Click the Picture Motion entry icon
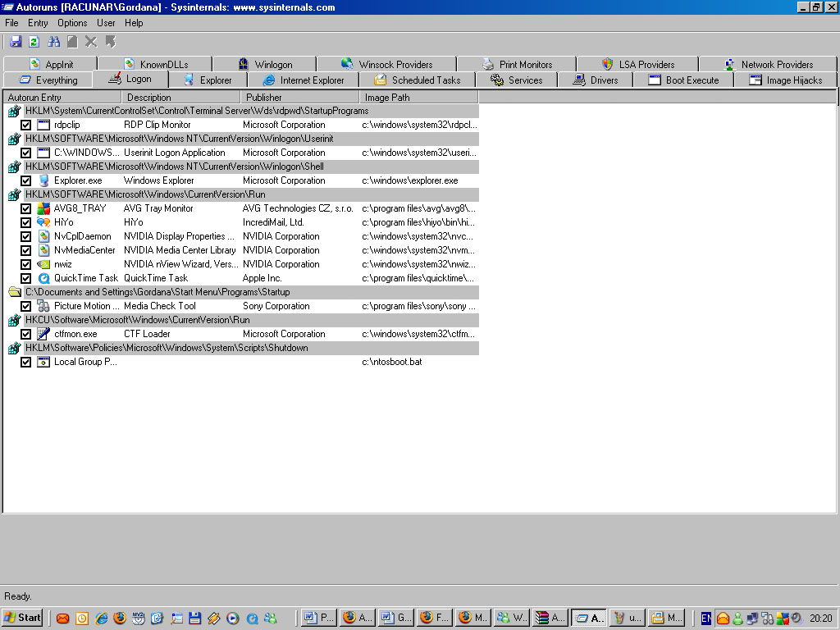Image resolution: width=840 pixels, height=630 pixels. [x=43, y=306]
